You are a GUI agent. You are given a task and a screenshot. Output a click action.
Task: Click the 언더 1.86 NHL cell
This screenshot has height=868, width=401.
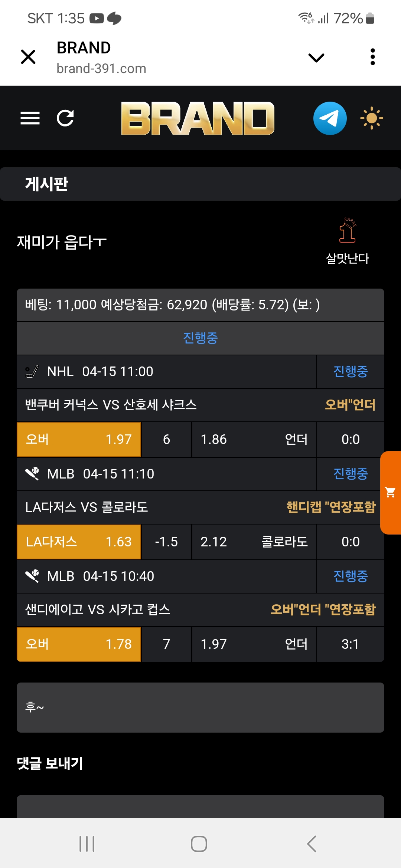click(254, 440)
